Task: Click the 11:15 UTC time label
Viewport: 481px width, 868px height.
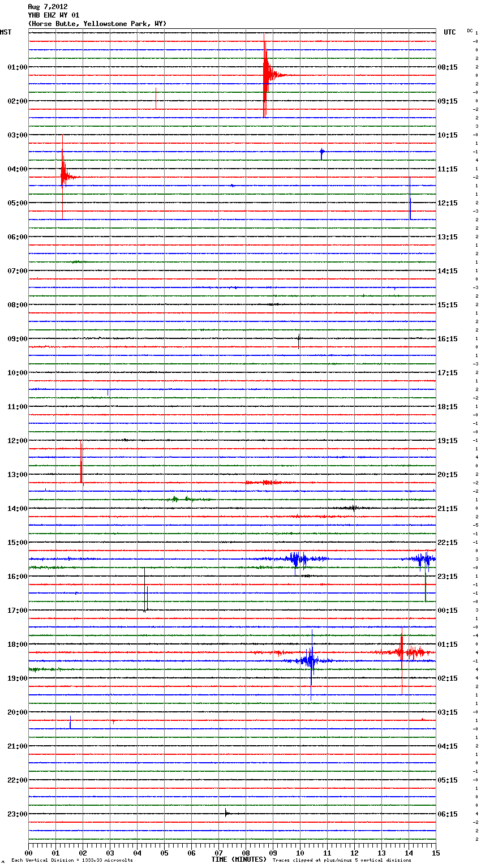Action: coord(448,169)
